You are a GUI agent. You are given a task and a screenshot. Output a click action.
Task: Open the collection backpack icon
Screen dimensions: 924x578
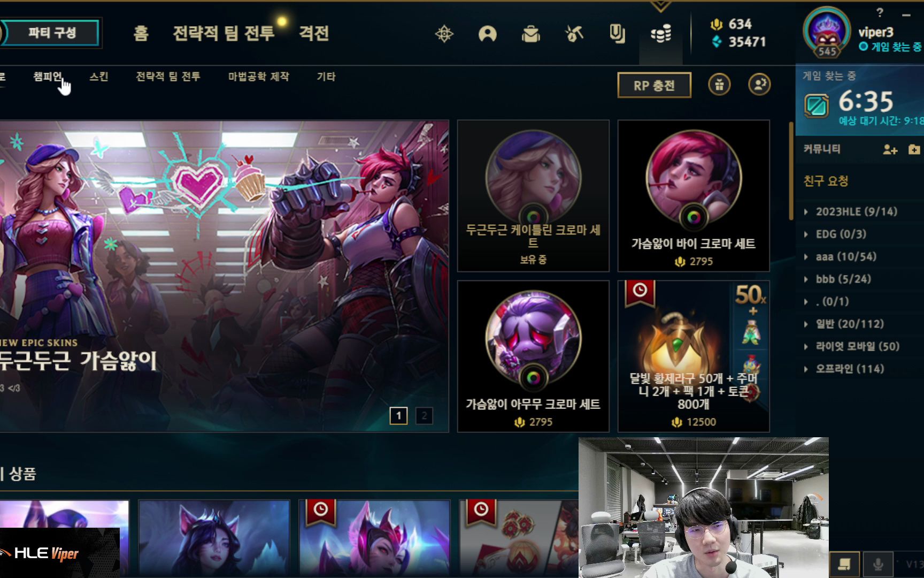pos(531,34)
